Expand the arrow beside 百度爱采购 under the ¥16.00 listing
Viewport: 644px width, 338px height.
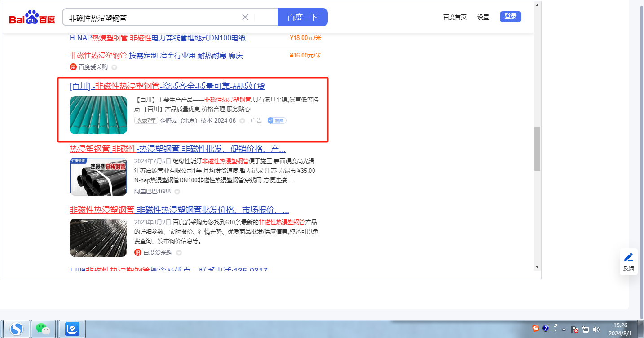(x=114, y=67)
